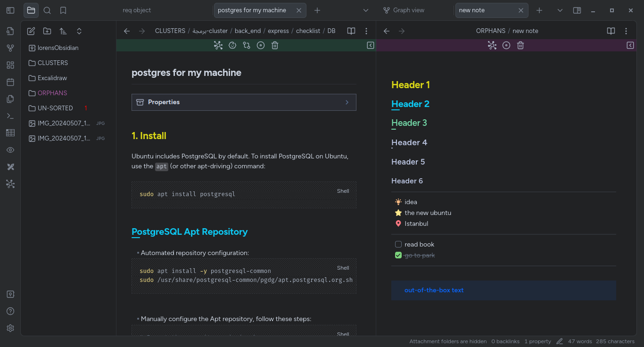Click the face icon in green toolbar
Image resolution: width=644 pixels, height=347 pixels.
pyautogui.click(x=232, y=45)
